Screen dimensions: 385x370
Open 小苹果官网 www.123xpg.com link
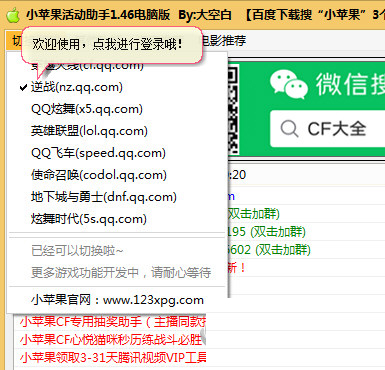coord(117,300)
